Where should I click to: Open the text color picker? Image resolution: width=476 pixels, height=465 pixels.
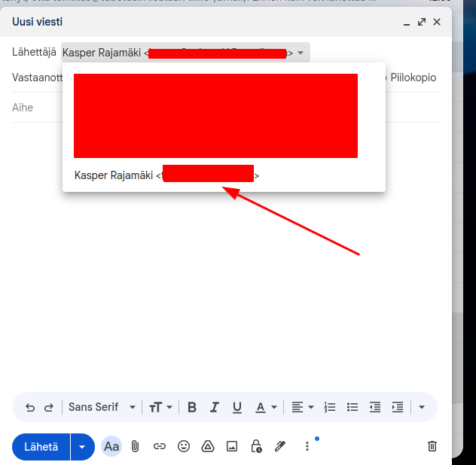265,407
